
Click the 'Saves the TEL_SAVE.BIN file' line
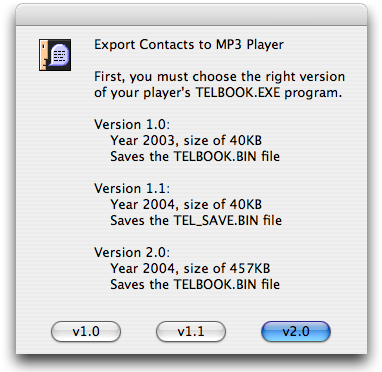(196, 220)
